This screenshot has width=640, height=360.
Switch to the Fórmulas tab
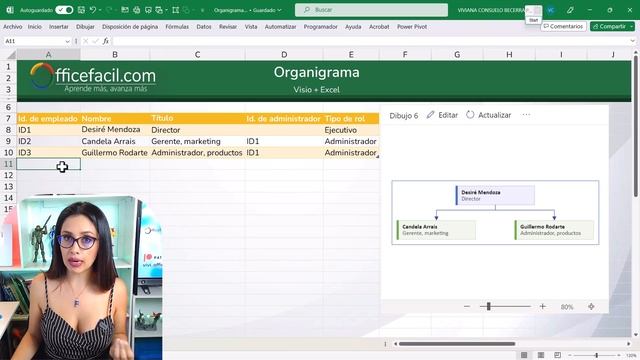tap(177, 27)
